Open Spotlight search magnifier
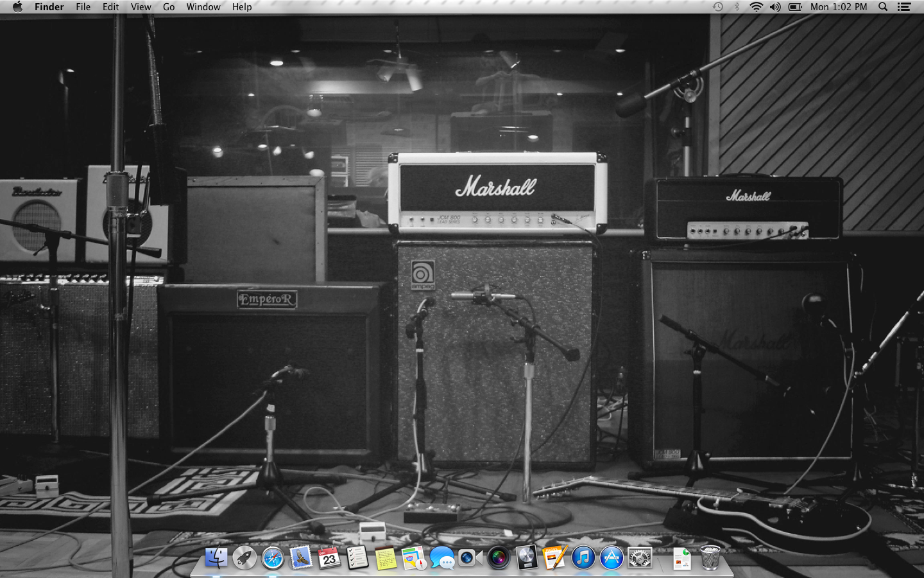Viewport: 924px width, 578px height. click(x=883, y=7)
